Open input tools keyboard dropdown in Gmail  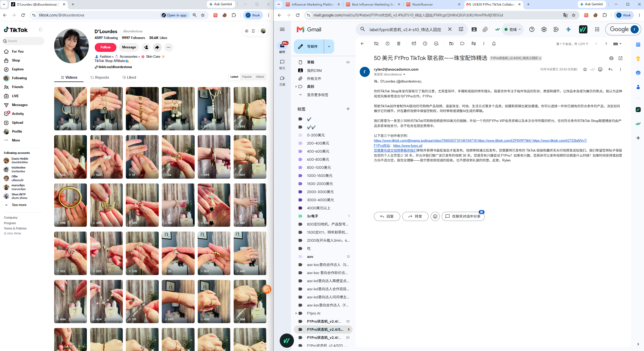click(617, 44)
